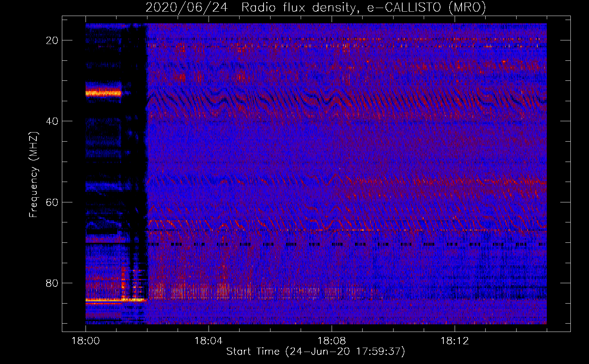Click the bright yellow band near 33 MHz
Screen dimensions: 589x364
[103, 93]
